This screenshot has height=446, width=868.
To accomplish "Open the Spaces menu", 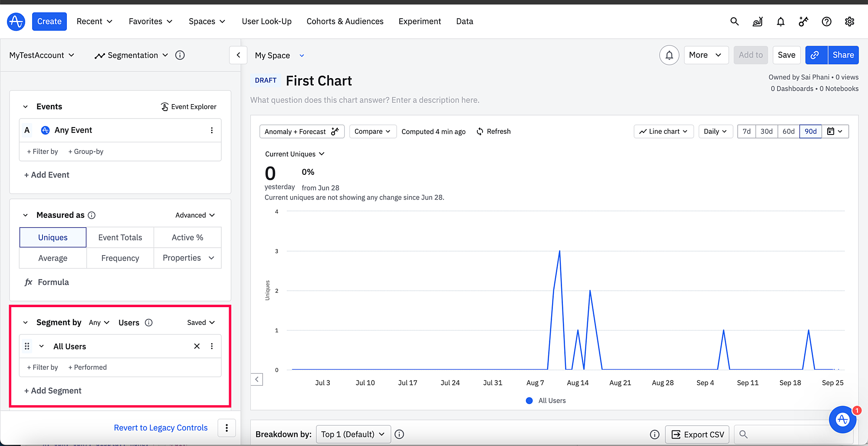I will 207,21.
